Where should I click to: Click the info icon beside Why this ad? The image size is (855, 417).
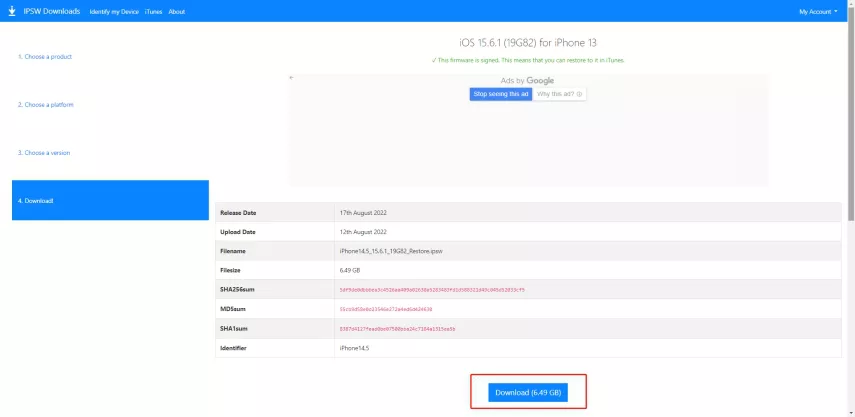point(579,94)
